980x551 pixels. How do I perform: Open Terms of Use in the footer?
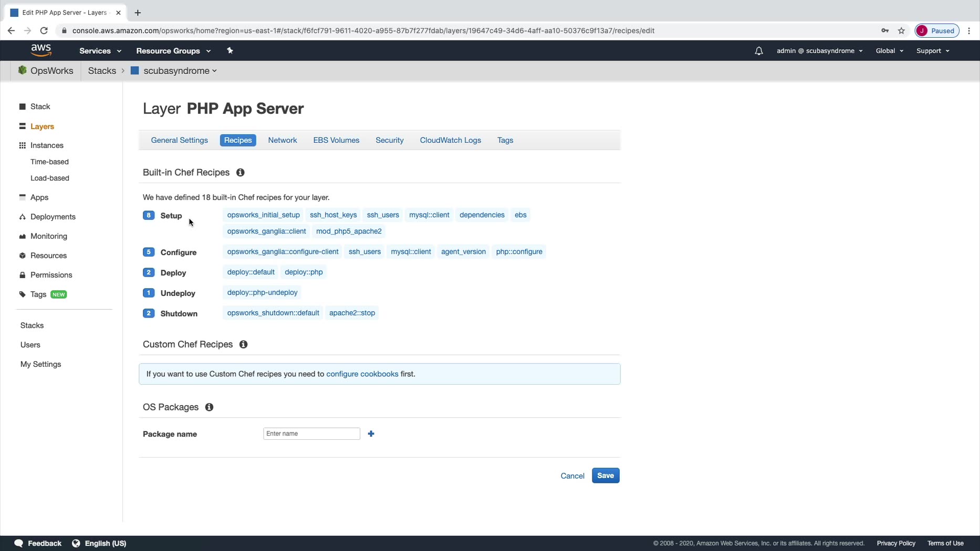pos(945,543)
